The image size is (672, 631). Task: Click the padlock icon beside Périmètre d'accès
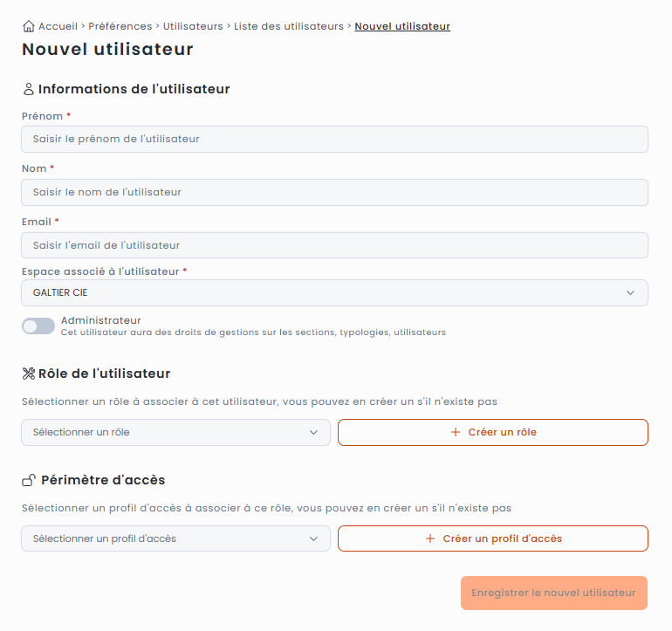pyautogui.click(x=29, y=480)
